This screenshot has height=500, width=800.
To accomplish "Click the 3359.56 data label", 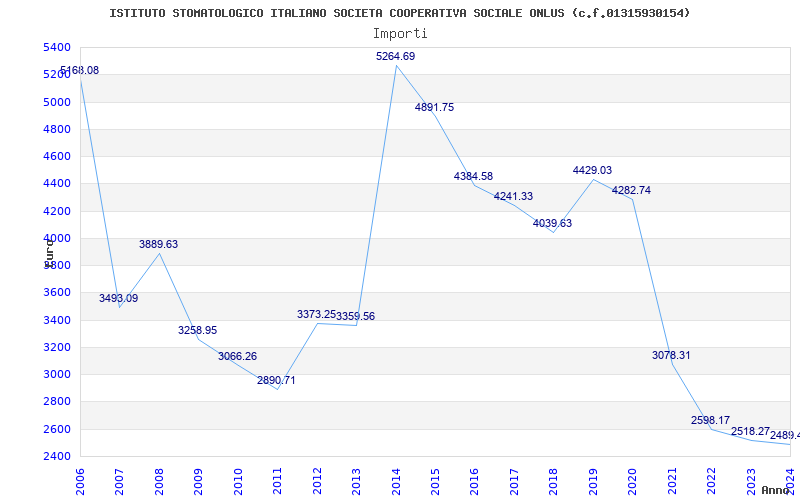I will (356, 316).
